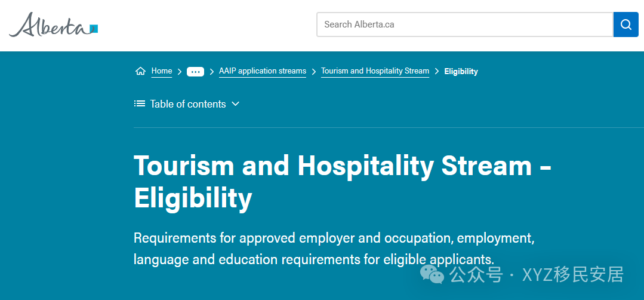The height and width of the screenshot is (300, 644).
Task: Expand the collapsed breadcrumb ellipsis button
Action: 195,72
